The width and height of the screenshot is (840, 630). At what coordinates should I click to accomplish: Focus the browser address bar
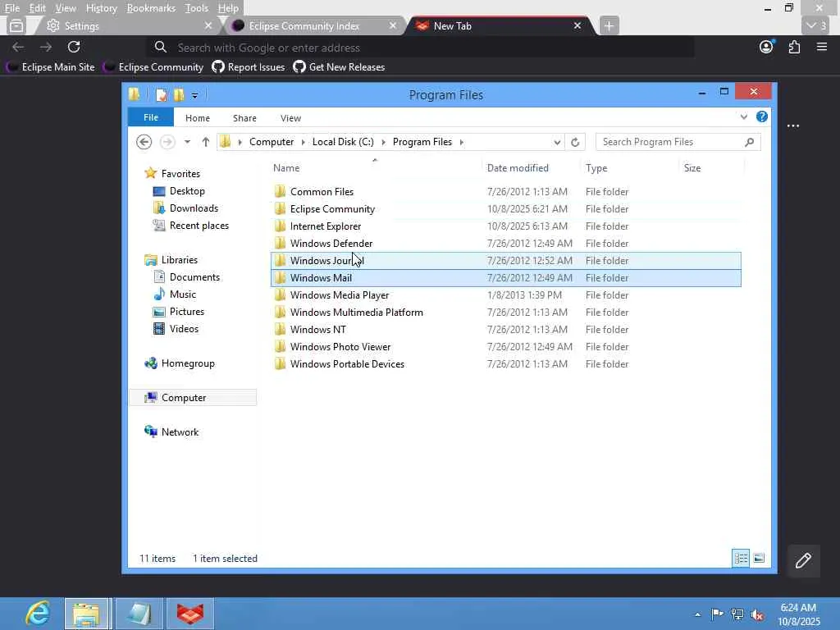point(421,47)
